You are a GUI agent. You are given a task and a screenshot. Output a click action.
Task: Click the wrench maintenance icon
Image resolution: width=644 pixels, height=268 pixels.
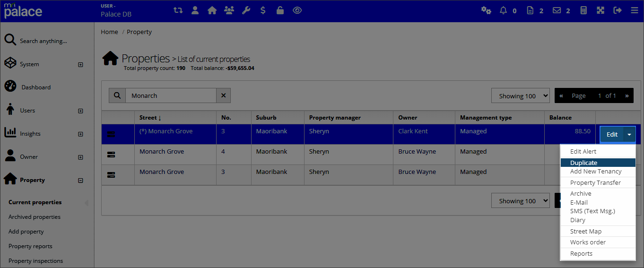246,10
